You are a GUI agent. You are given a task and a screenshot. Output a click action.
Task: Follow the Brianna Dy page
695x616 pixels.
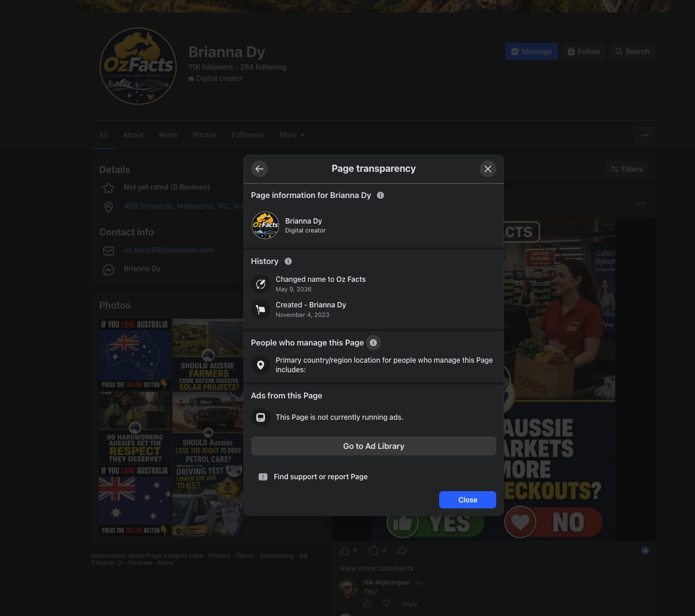583,51
